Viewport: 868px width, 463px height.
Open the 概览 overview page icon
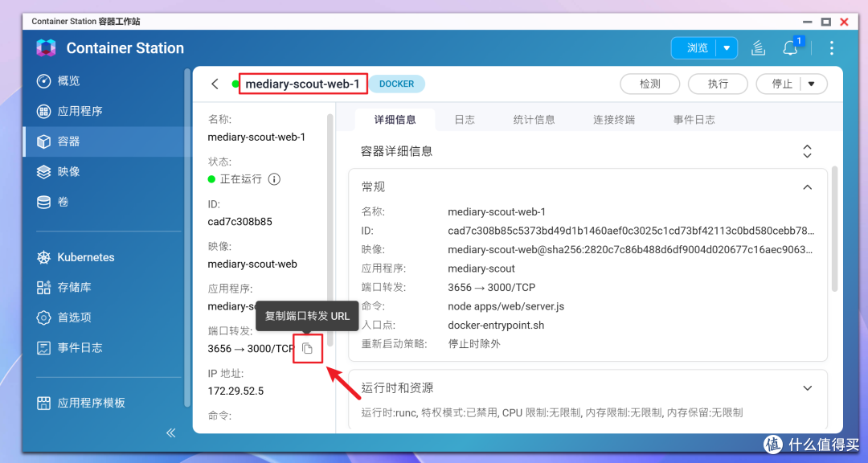pyautogui.click(x=43, y=81)
